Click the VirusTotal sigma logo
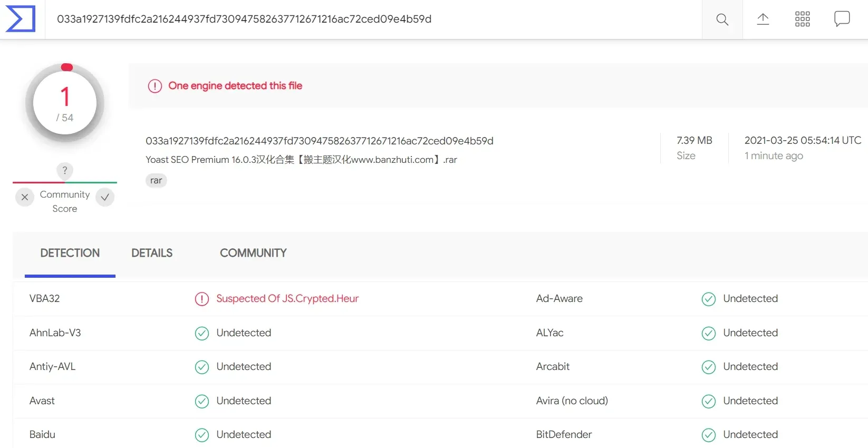This screenshot has width=868, height=448. point(21,19)
